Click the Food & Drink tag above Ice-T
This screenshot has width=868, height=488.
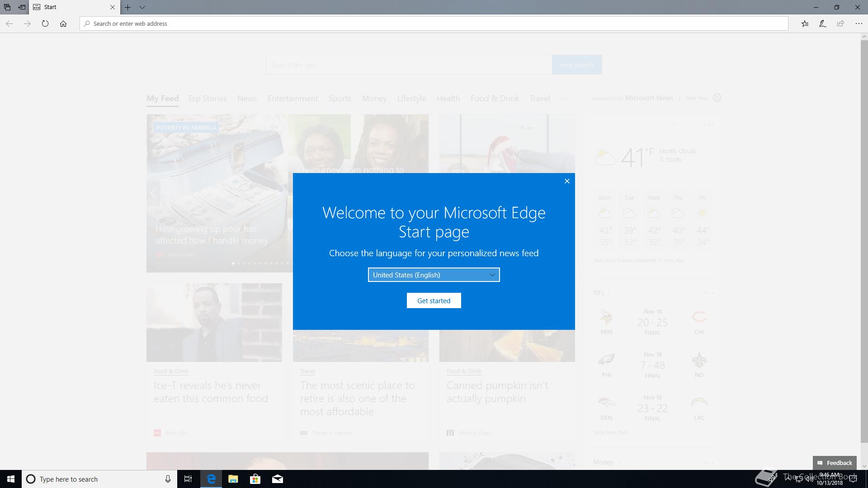[171, 371]
